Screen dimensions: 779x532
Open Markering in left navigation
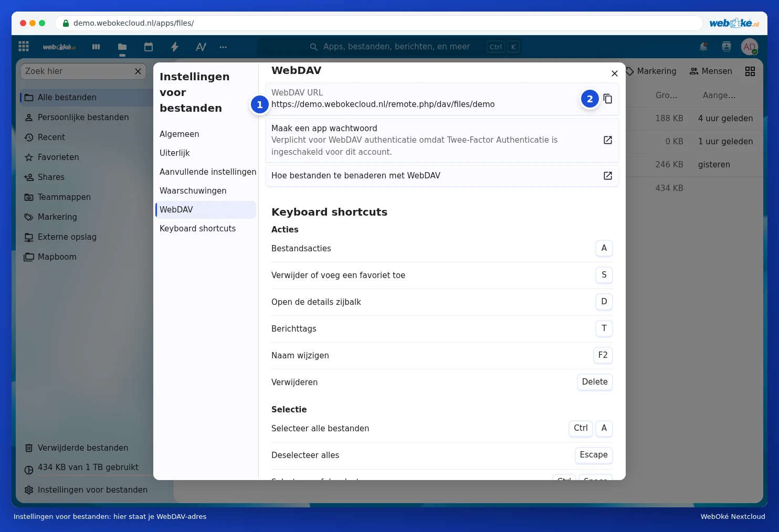(x=86, y=217)
